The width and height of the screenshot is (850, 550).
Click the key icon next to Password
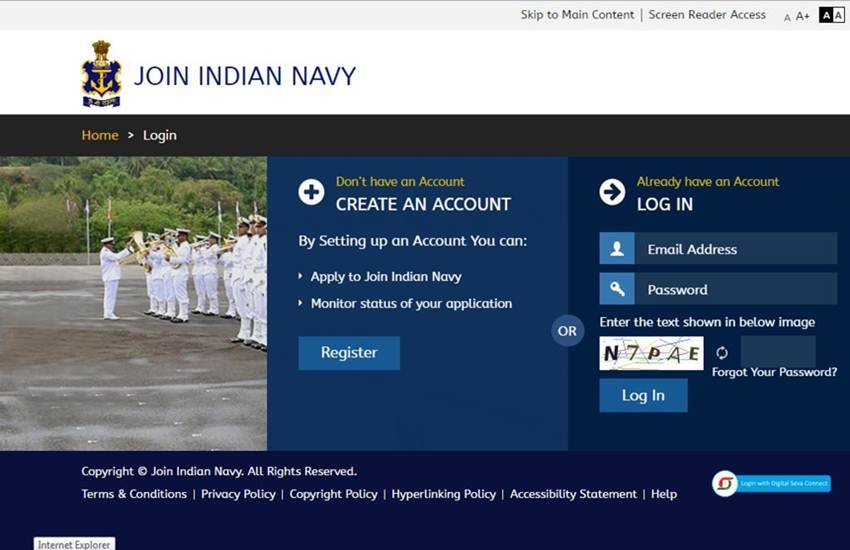(617, 289)
